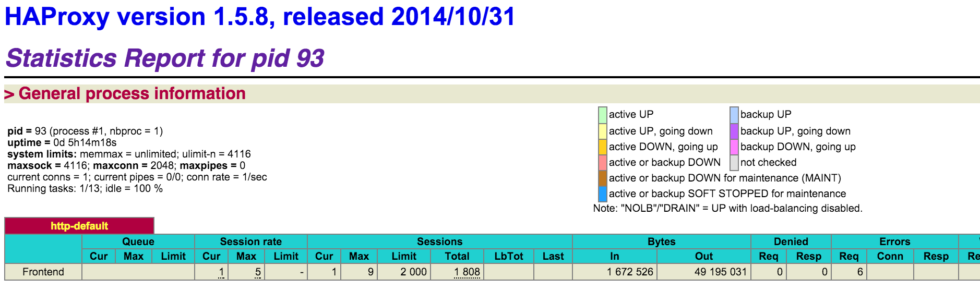Click the current conns and pipes line
980x290 pixels.
coord(137,177)
